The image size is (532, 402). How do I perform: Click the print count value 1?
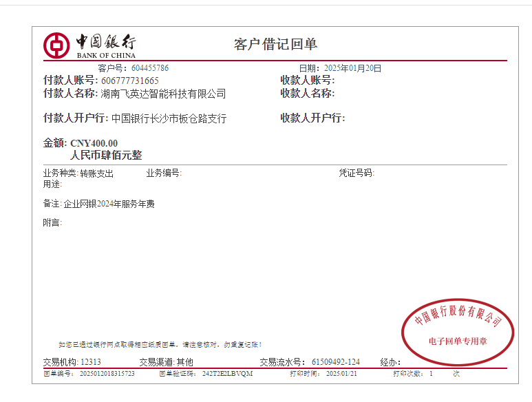pyautogui.click(x=432, y=374)
